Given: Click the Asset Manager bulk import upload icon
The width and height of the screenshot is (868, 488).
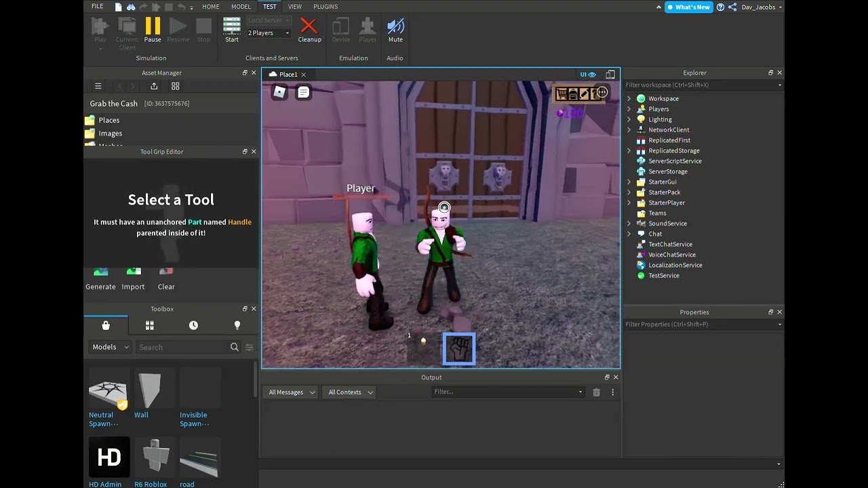Looking at the screenshot, I should point(154,86).
